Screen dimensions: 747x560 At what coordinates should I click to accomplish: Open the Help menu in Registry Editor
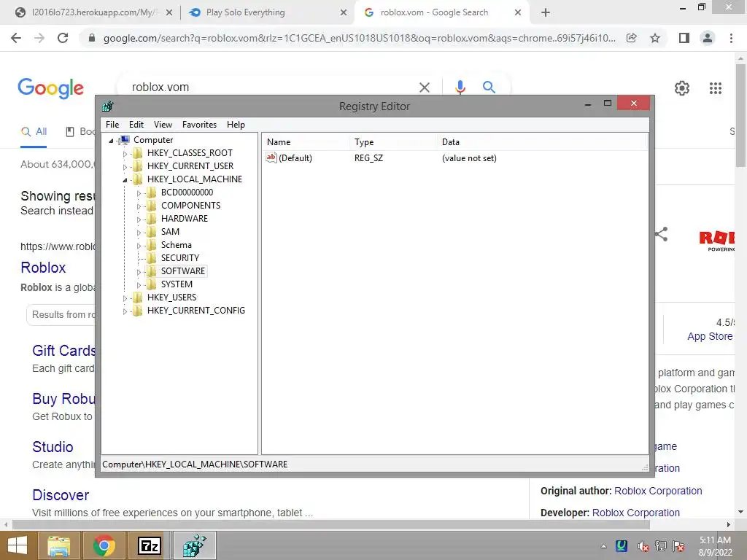point(236,125)
